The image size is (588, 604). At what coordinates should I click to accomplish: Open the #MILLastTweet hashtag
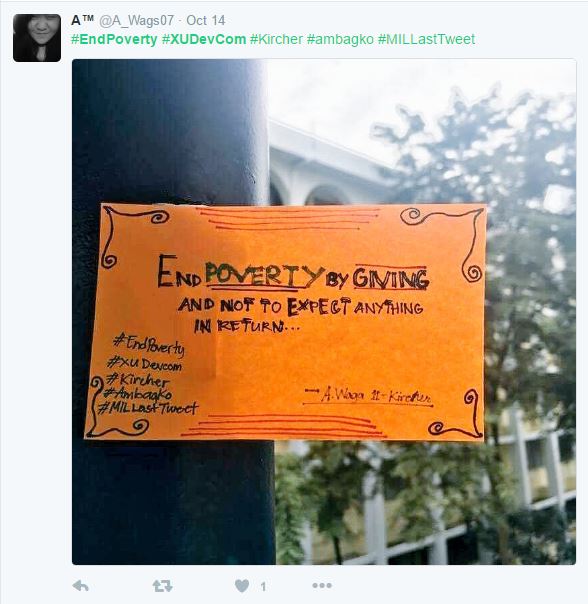pyautogui.click(x=427, y=39)
